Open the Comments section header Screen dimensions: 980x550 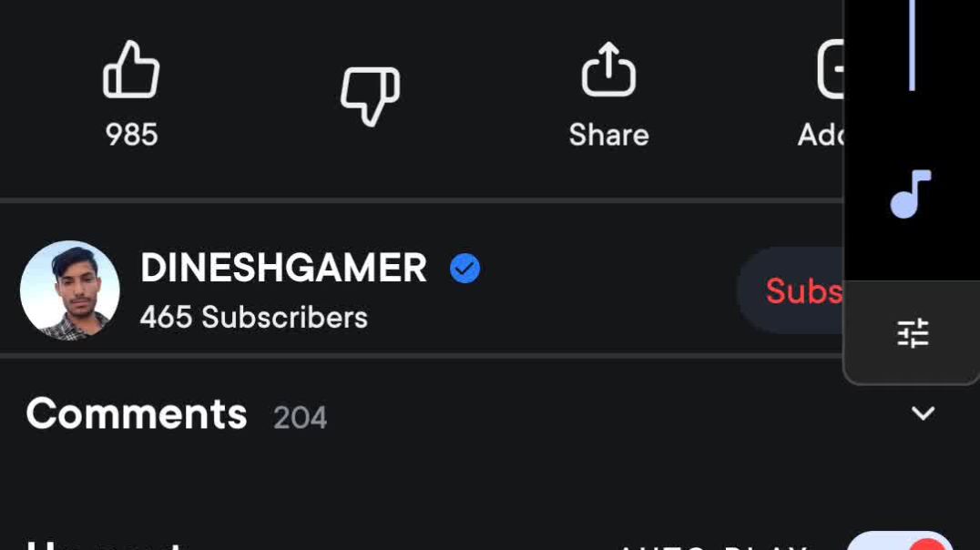[x=137, y=414]
